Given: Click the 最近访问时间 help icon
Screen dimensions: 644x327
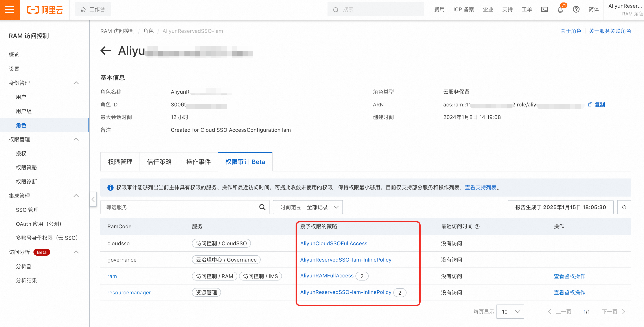Looking at the screenshot, I should [x=477, y=226].
